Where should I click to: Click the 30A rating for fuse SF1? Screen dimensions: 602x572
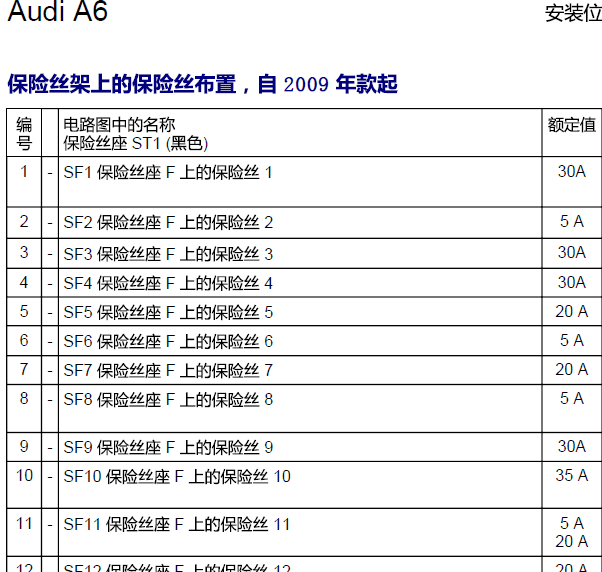tap(572, 172)
